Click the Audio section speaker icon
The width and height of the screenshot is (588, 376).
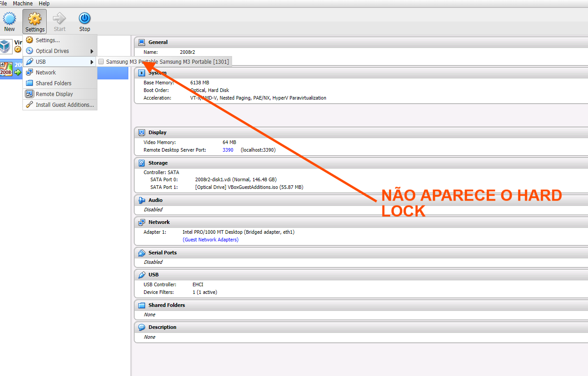141,200
